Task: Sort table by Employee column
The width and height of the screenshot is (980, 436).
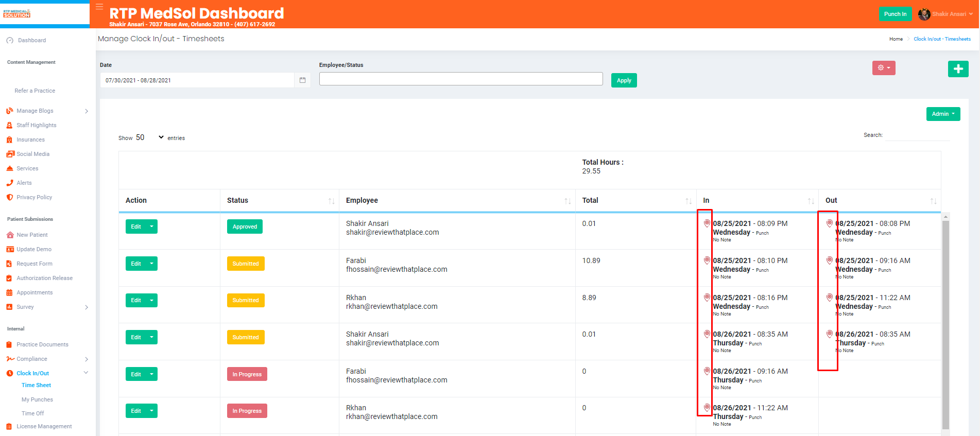Action: [568, 201]
